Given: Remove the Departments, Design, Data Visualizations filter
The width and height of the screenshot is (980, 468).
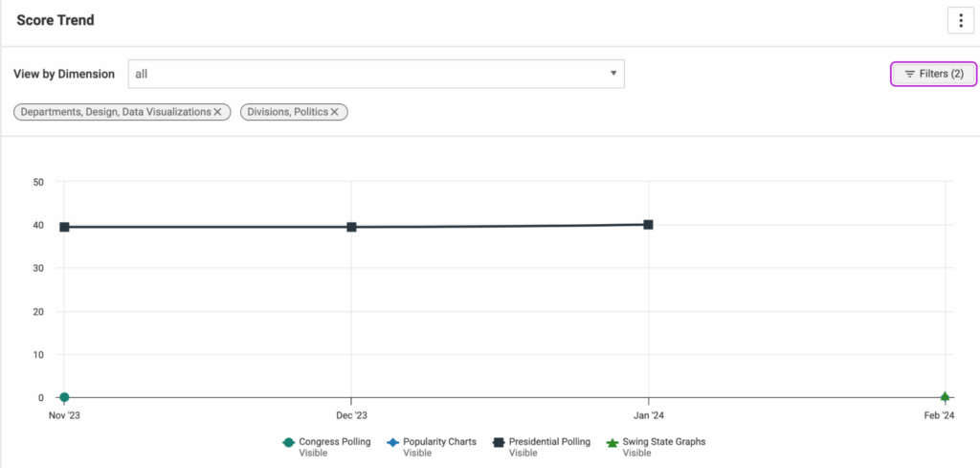Looking at the screenshot, I should (x=217, y=112).
